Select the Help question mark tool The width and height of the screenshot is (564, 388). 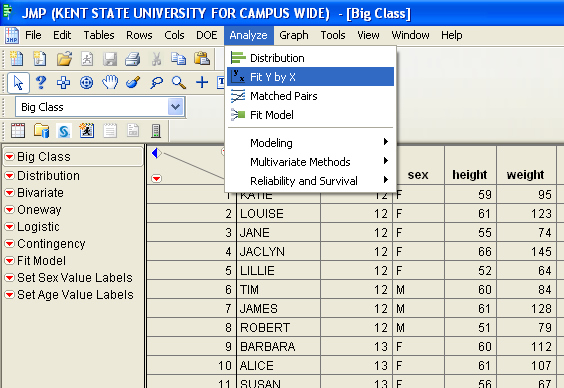click(41, 83)
